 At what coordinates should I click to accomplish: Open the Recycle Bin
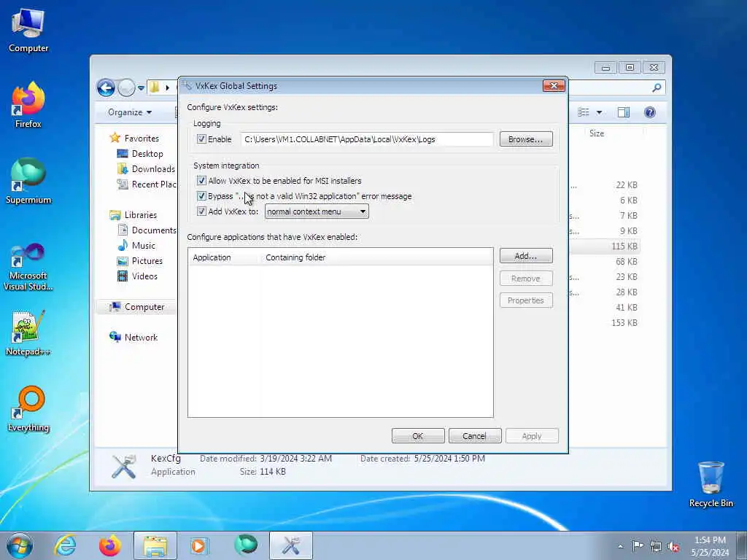click(711, 485)
